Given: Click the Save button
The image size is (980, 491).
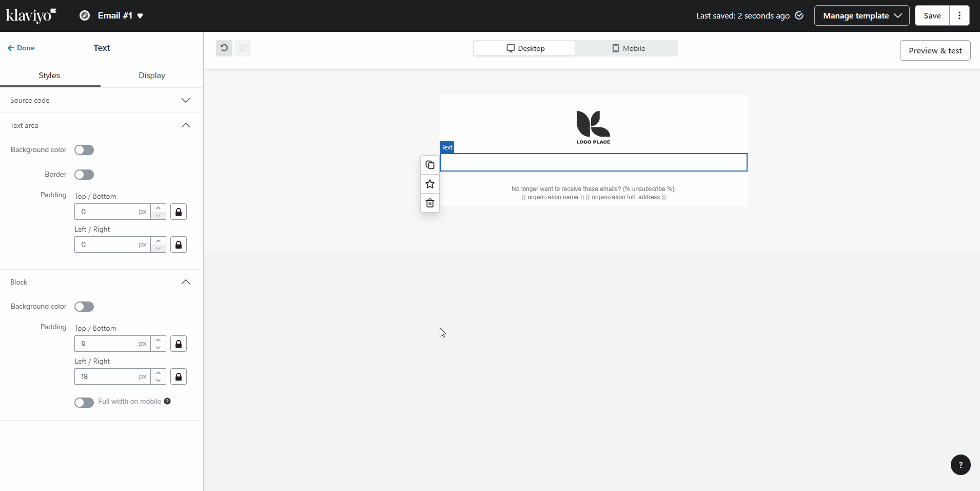Looking at the screenshot, I should tap(932, 15).
